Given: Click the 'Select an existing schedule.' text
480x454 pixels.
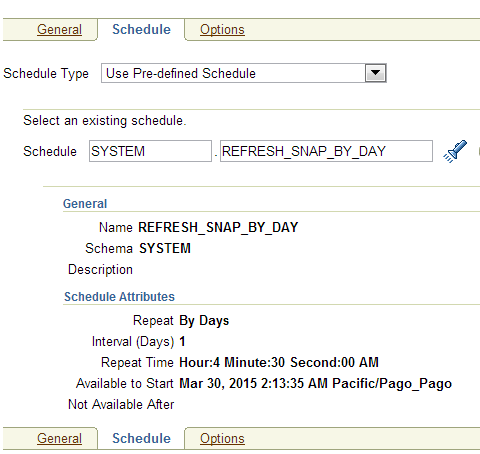Looking at the screenshot, I should (105, 121).
